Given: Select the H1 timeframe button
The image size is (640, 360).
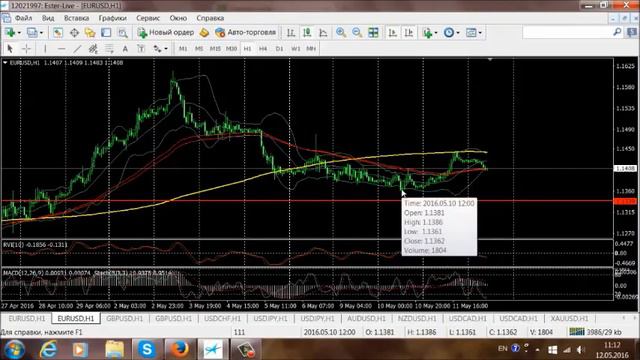Looking at the screenshot, I should pyautogui.click(x=247, y=49).
